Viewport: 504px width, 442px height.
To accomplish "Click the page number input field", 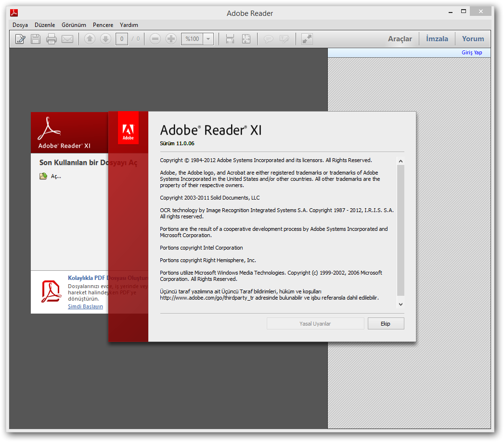I will [122, 39].
